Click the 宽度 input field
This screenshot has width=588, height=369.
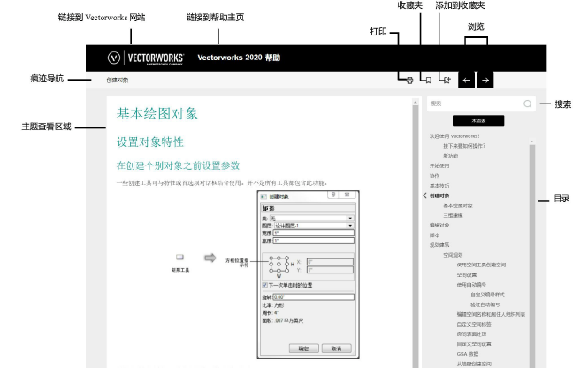click(x=314, y=233)
